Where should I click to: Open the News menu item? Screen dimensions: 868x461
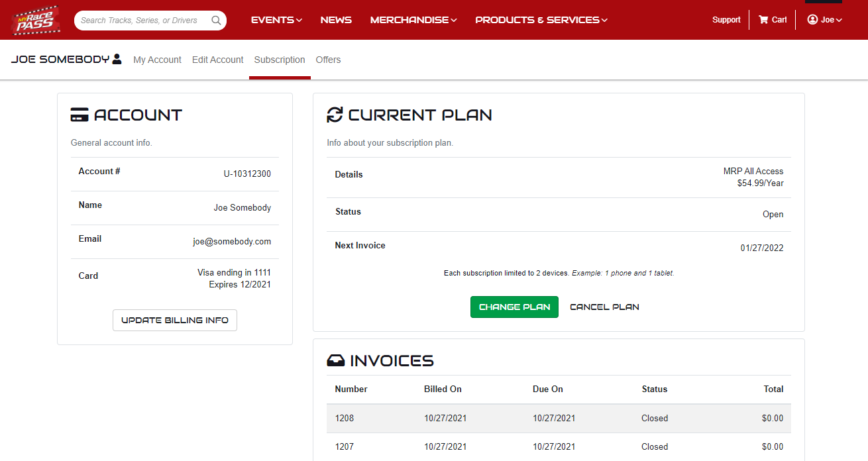click(336, 20)
